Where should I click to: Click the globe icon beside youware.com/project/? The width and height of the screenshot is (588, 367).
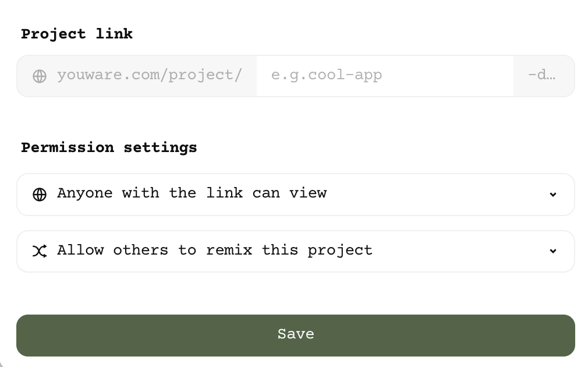40,76
